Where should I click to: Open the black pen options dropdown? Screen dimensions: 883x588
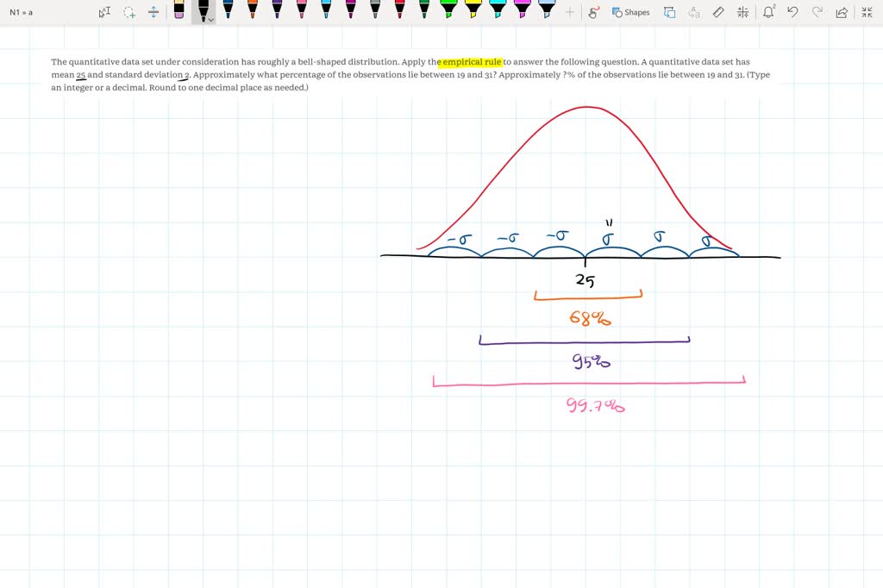[x=210, y=20]
